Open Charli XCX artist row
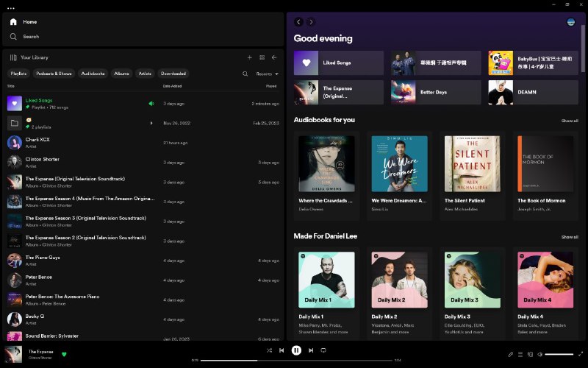This screenshot has width=588, height=368. [x=143, y=143]
